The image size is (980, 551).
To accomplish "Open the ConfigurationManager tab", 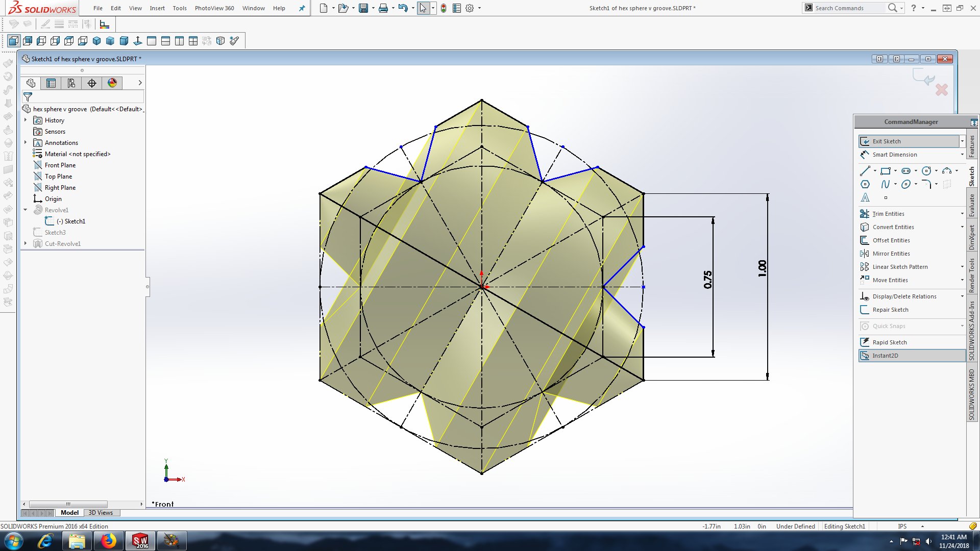I will tap(71, 83).
